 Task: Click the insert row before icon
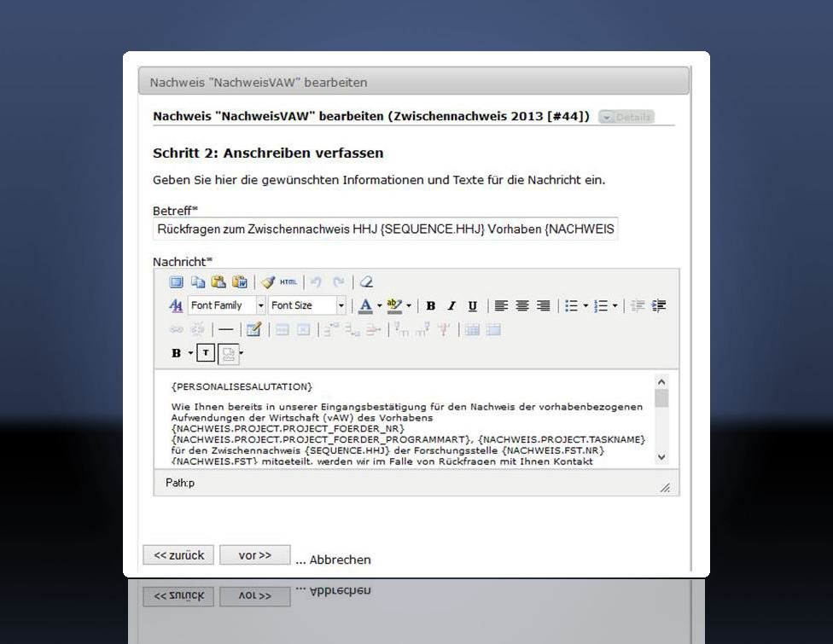[x=331, y=330]
